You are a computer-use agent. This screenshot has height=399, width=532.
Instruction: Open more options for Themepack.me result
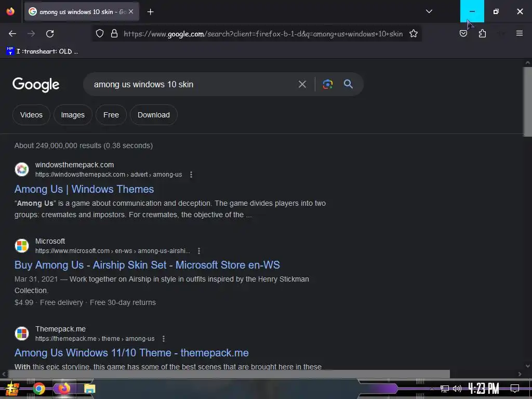(x=164, y=339)
